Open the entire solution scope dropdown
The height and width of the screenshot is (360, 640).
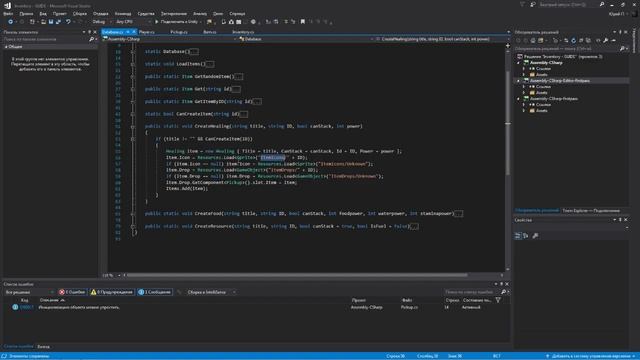29,292
